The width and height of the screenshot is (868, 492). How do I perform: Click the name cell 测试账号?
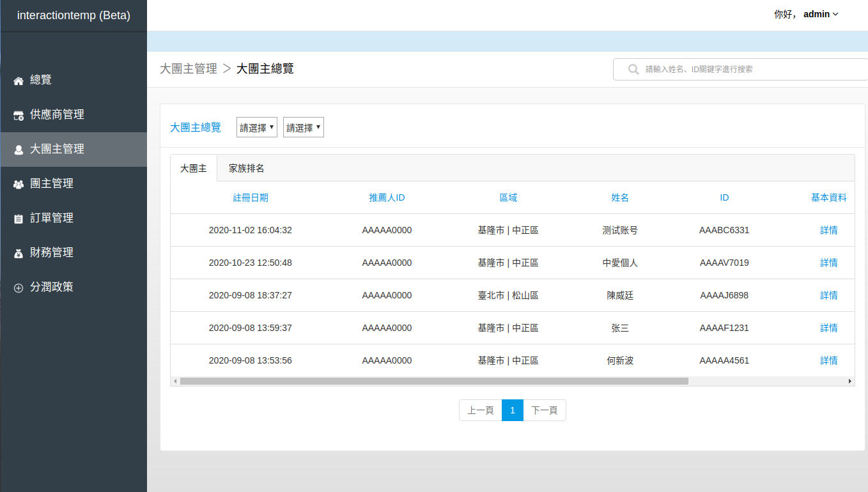(620, 230)
